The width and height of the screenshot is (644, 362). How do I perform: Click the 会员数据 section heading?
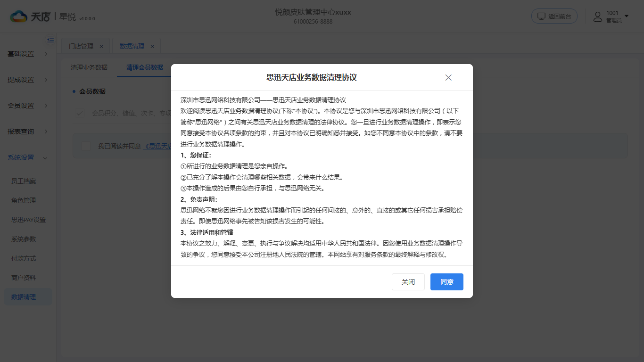(92, 91)
